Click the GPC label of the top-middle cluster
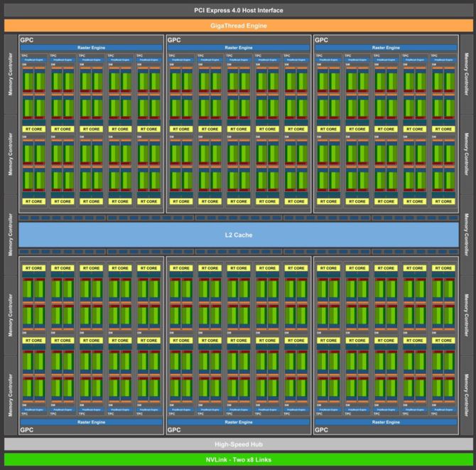Viewport: 476px width, 470px height. [x=174, y=40]
